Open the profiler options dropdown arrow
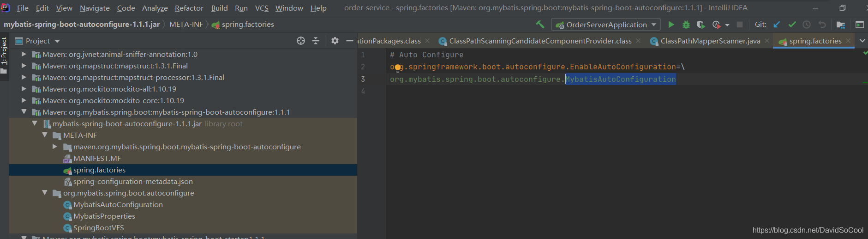The image size is (868, 239). tap(727, 25)
